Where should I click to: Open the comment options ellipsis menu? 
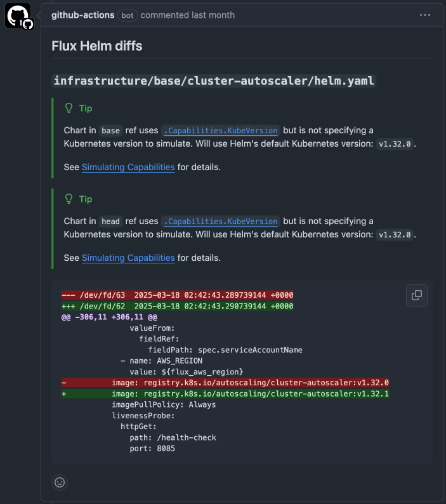[425, 15]
